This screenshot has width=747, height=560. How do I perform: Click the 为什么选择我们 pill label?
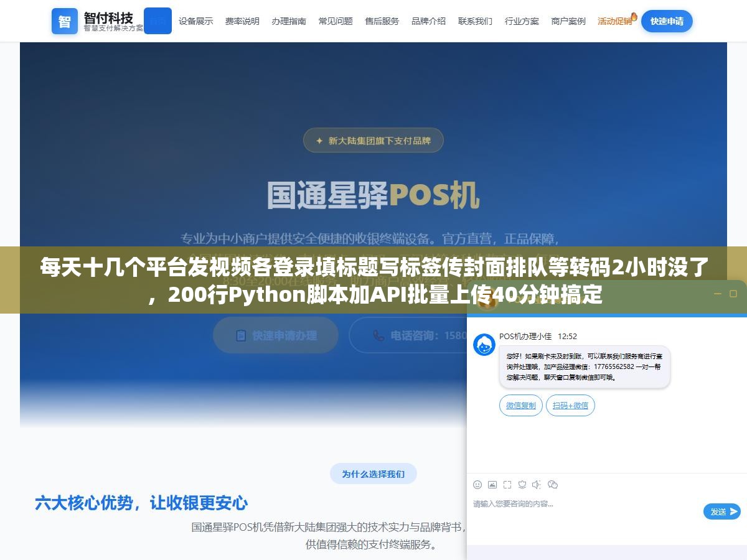click(x=374, y=474)
